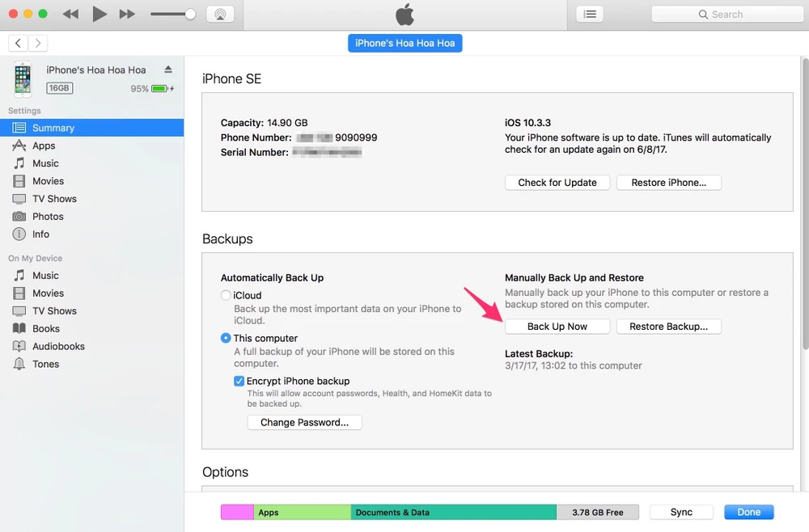
Task: Click the iPhone device thumbnail icon
Action: 23,79
